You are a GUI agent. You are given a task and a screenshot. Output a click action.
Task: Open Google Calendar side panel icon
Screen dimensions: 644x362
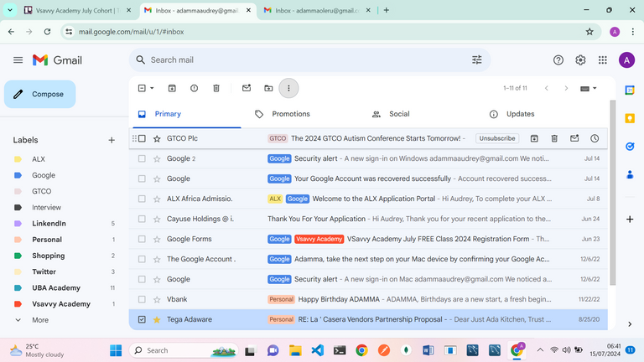(x=630, y=90)
